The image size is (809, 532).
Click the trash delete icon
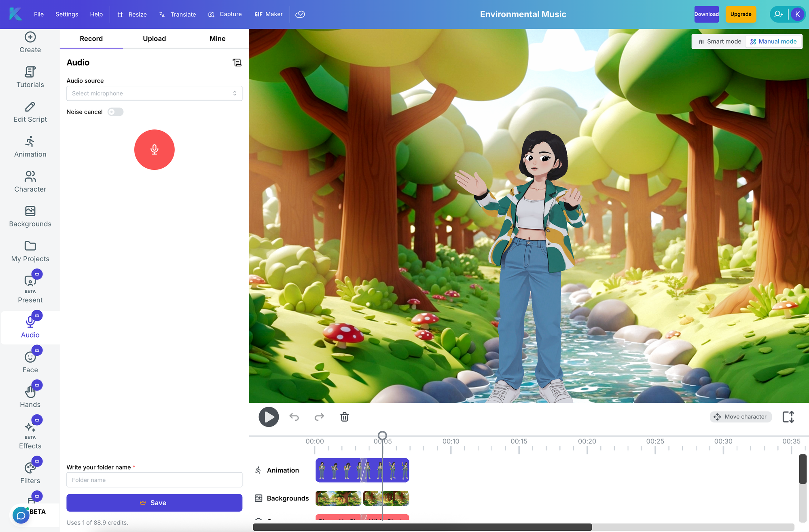[x=344, y=417]
